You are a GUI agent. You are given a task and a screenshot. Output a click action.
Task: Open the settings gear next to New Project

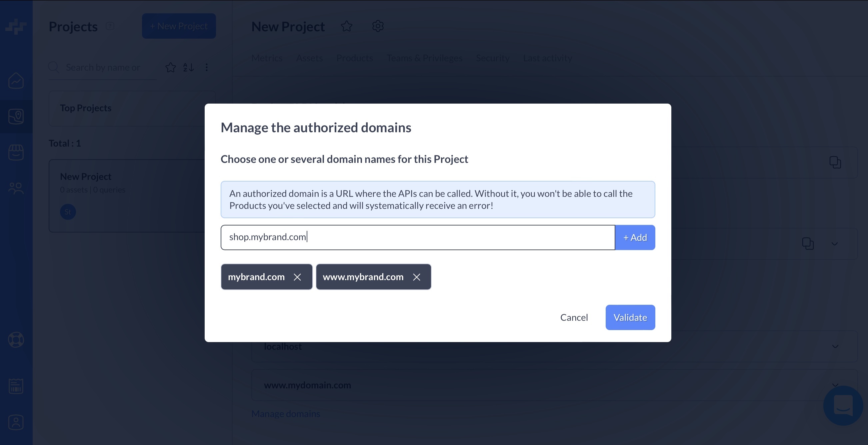[377, 26]
